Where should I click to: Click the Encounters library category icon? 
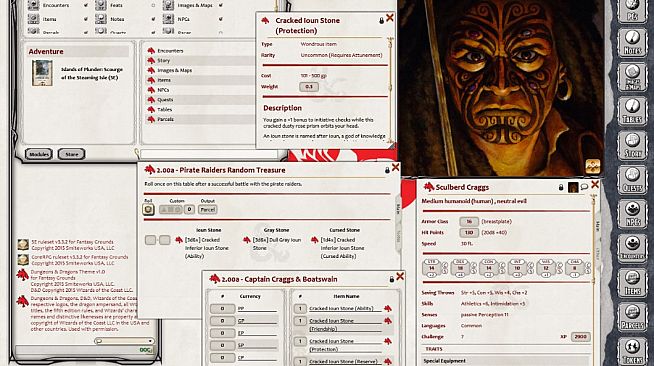[x=33, y=5]
